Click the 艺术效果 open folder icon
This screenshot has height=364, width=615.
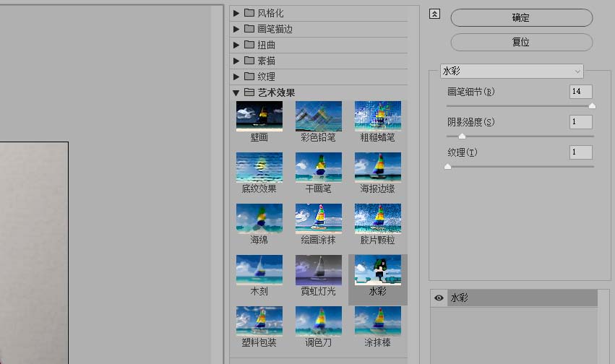pos(249,92)
